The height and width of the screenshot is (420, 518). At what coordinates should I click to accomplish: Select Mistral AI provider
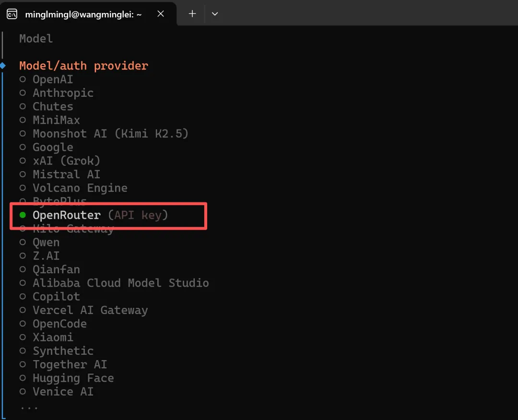[60, 175]
